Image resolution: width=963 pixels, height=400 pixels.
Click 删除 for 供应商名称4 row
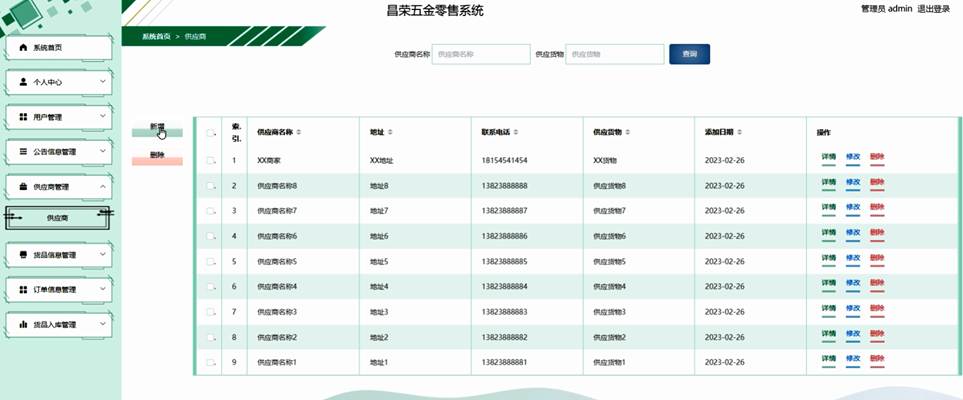click(877, 284)
